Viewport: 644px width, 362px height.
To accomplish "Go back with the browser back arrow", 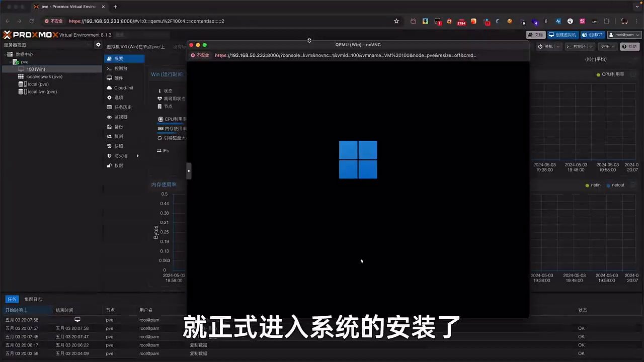I will click(8, 21).
